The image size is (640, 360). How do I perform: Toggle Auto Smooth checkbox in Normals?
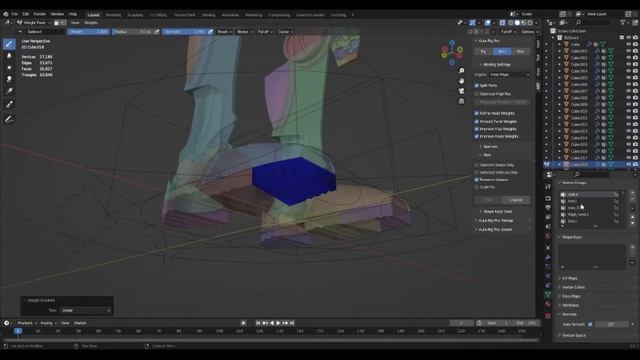click(590, 324)
